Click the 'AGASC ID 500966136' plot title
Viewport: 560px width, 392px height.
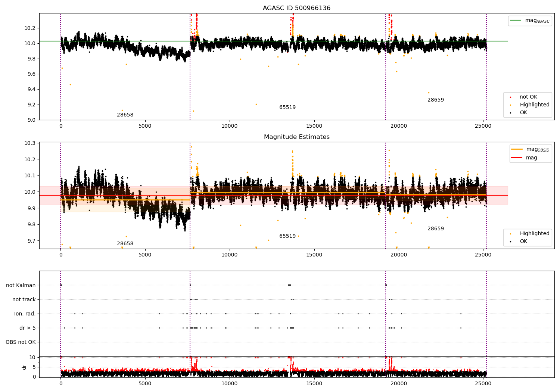pos(296,8)
